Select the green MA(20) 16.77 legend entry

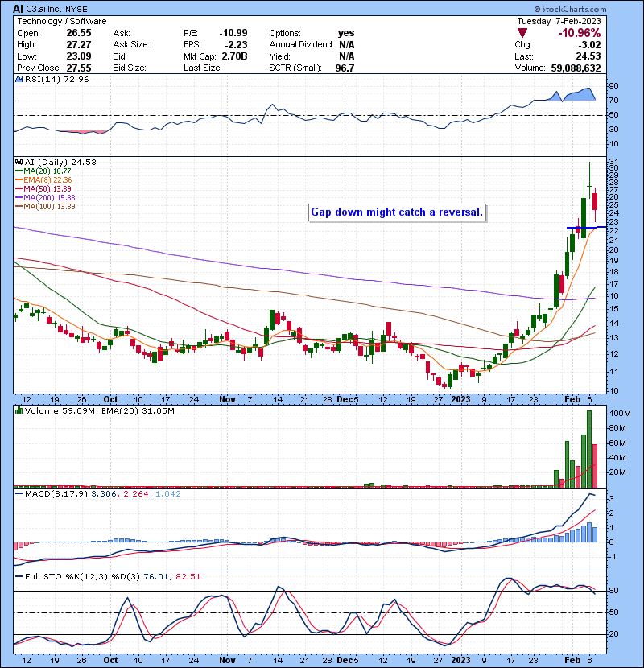[x=43, y=171]
